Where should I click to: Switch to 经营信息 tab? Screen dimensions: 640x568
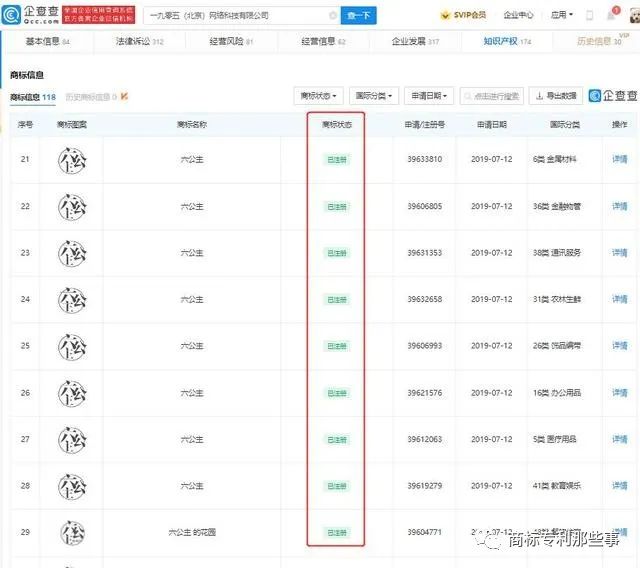(x=323, y=41)
